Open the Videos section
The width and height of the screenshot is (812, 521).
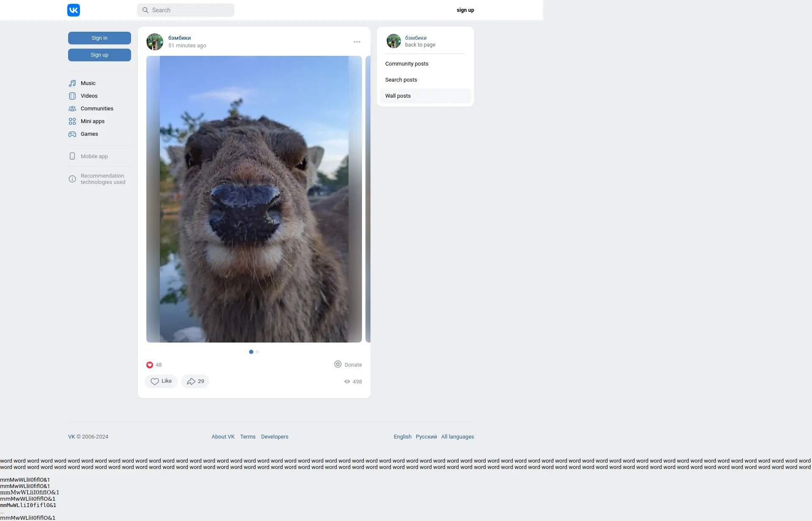pyautogui.click(x=89, y=96)
